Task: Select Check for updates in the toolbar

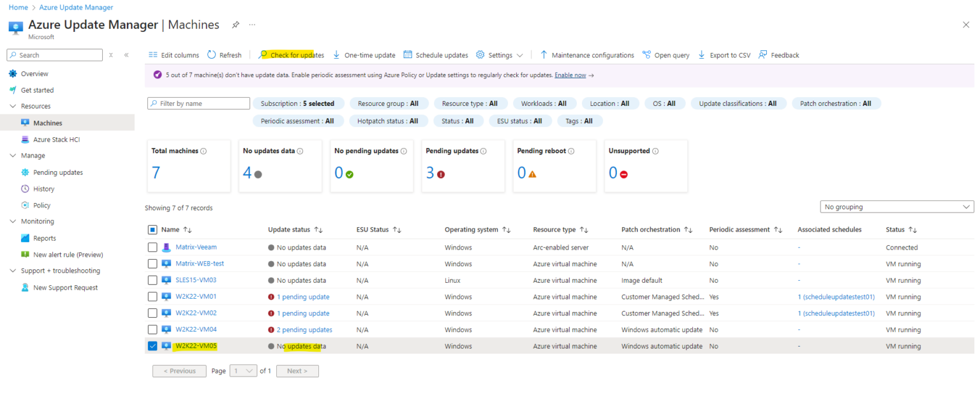Action: coord(297,55)
